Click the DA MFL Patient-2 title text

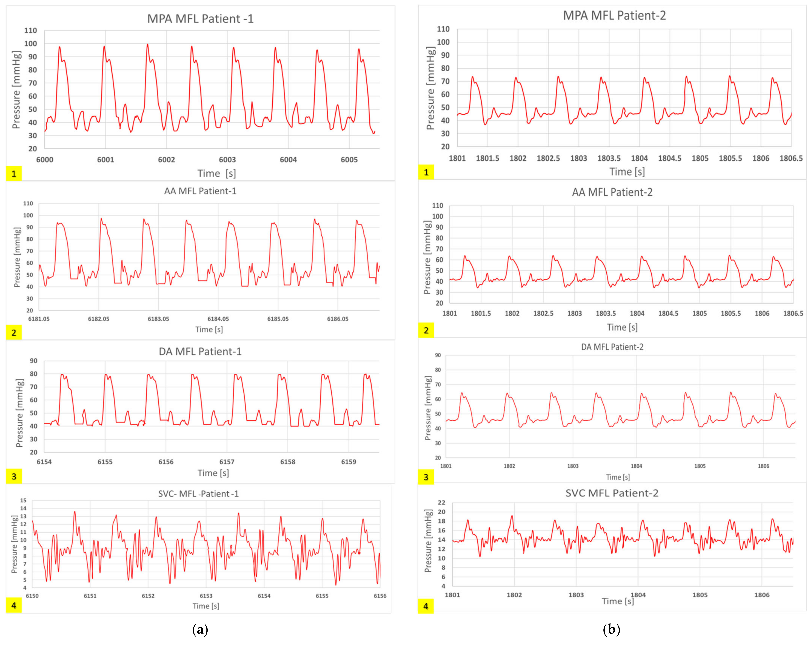pos(612,347)
